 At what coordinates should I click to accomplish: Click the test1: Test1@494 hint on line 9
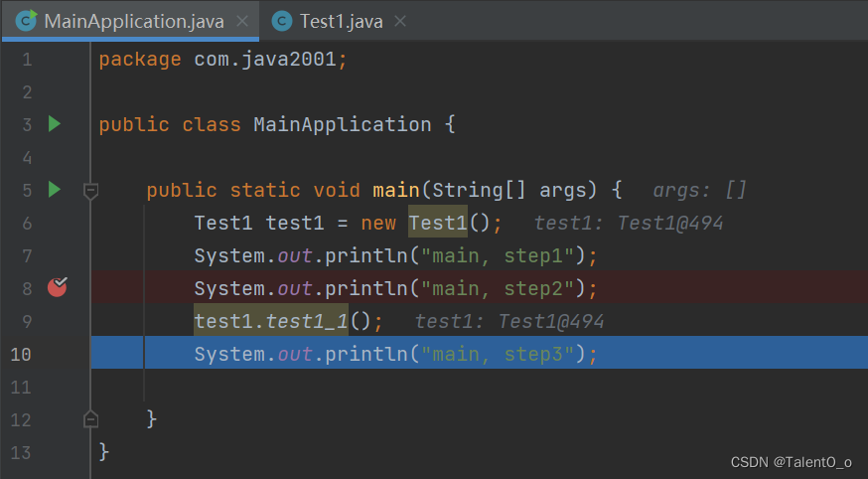tap(509, 321)
